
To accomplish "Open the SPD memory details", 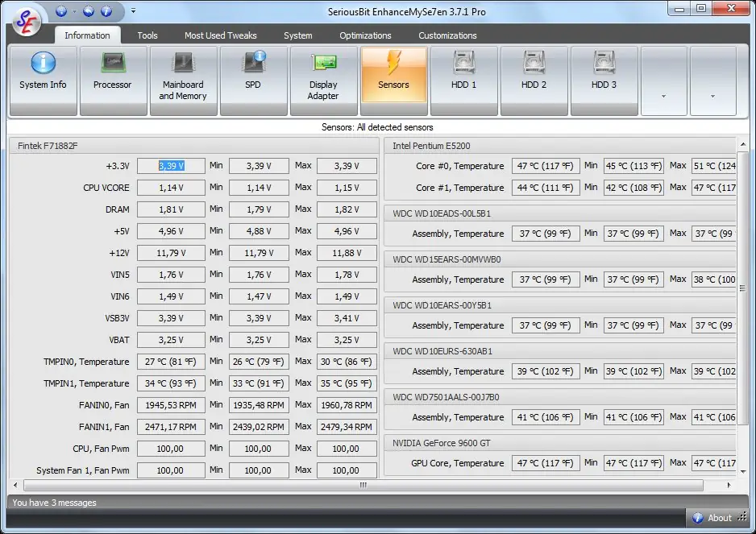I will (x=254, y=81).
